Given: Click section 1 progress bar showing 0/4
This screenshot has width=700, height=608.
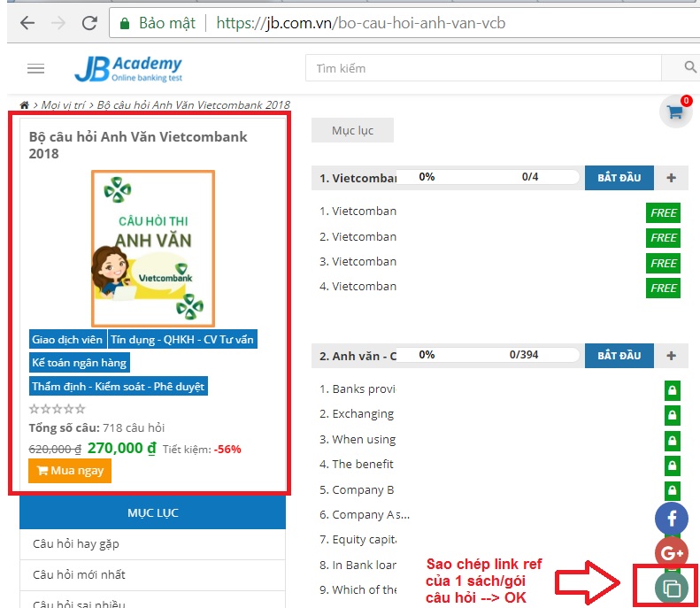Looking at the screenshot, I should tap(487, 177).
